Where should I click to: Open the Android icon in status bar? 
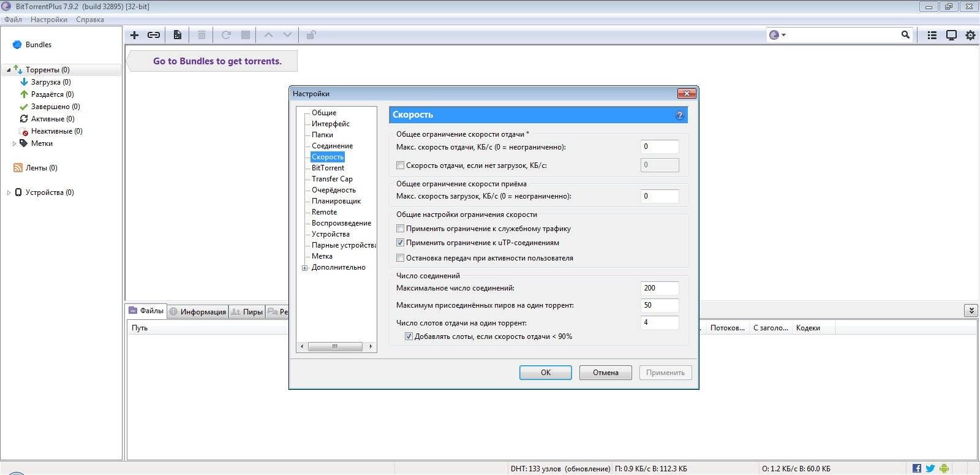coord(944,468)
